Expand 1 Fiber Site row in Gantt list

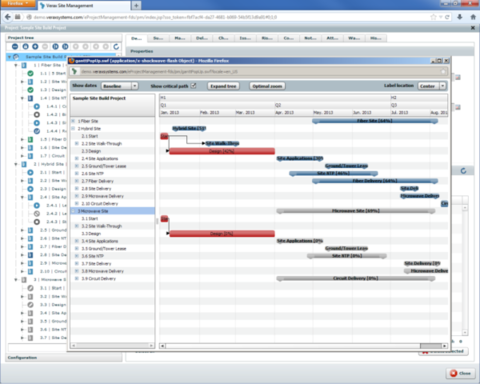(73, 121)
